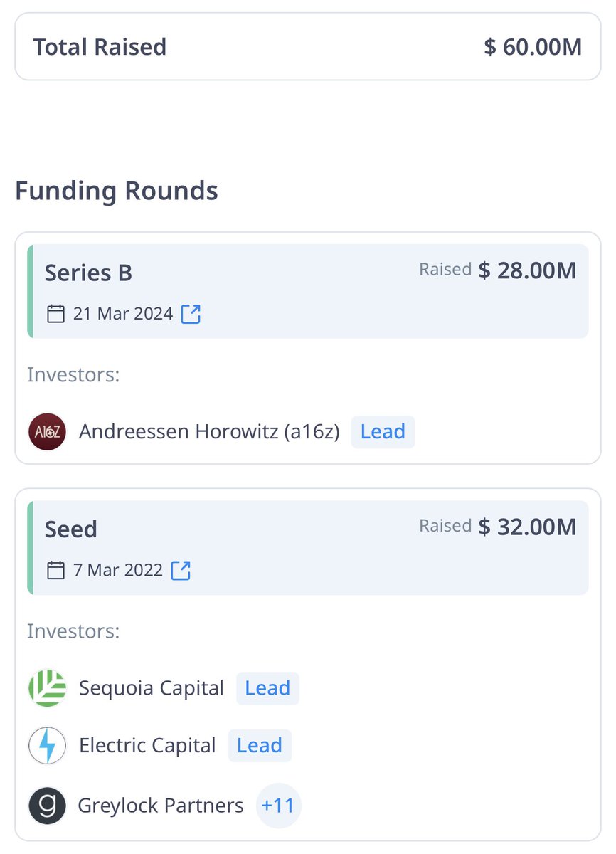This screenshot has height=854, width=616.
Task: Click the calendar icon beside 21 Mar 2024
Action: coord(55,314)
